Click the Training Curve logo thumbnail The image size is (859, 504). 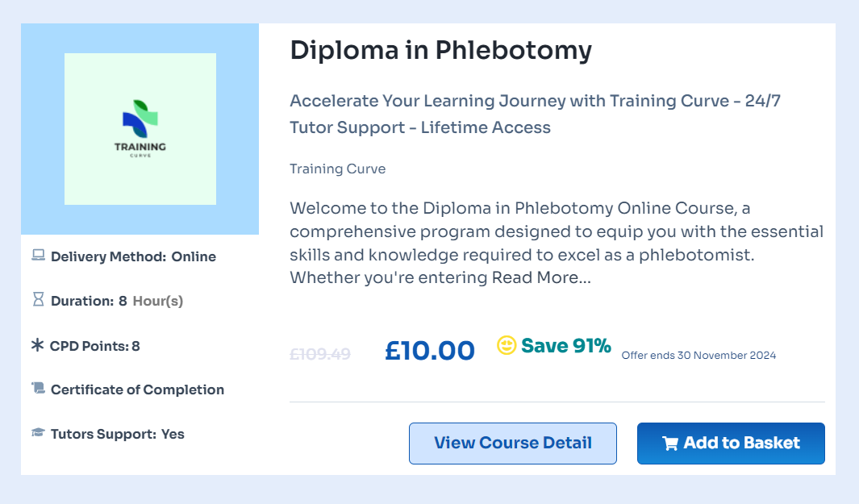(x=140, y=129)
